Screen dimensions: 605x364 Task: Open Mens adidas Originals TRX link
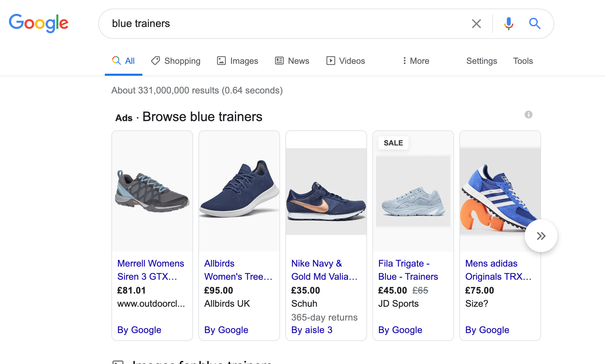tap(498, 270)
